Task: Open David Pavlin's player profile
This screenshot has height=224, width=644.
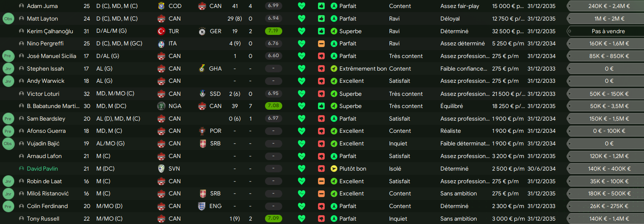Action: [42, 169]
